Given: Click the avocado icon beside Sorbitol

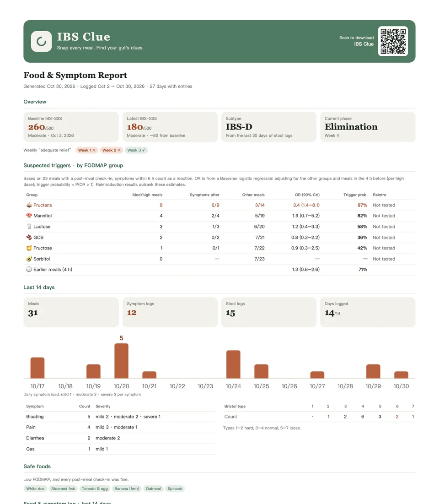Looking at the screenshot, I should tap(29, 259).
